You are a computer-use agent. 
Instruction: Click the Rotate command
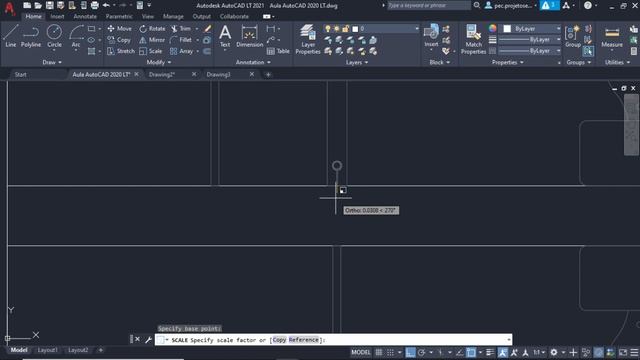pyautogui.click(x=152, y=29)
